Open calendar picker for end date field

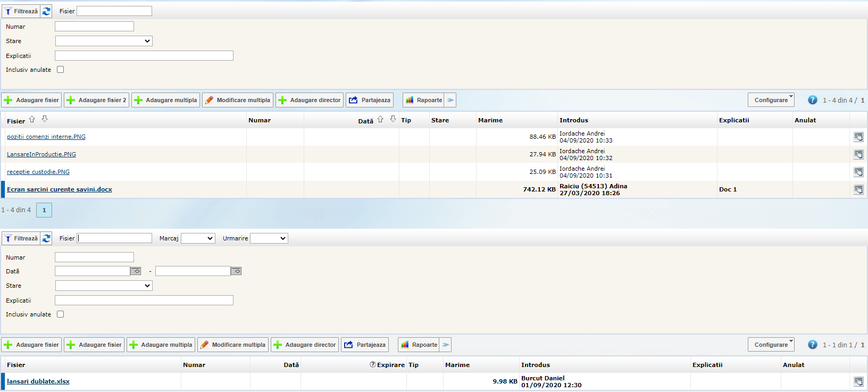coord(236,271)
